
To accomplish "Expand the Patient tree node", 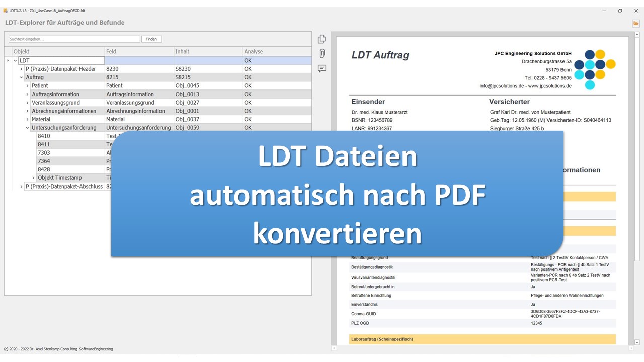I will tap(28, 86).
